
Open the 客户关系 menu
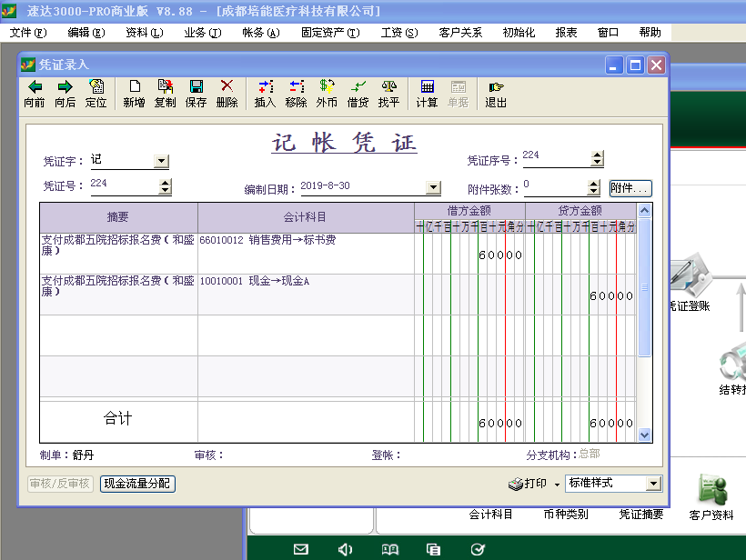tap(460, 33)
